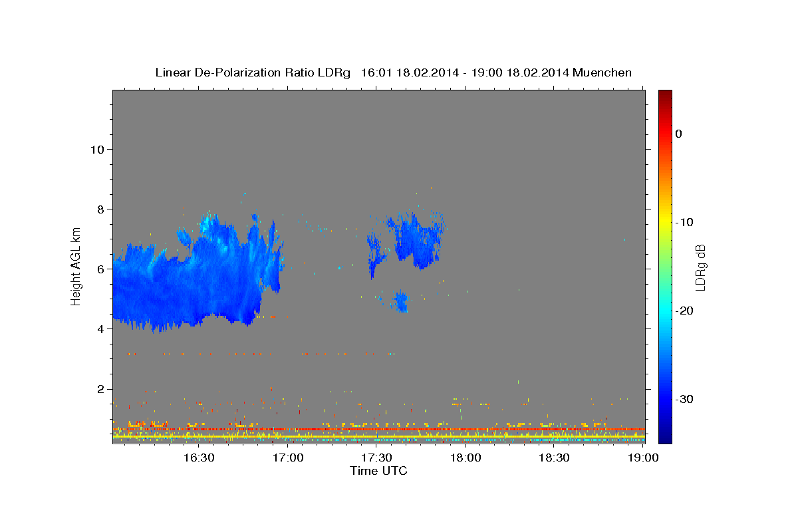The image size is (798, 532).
Task: Click the small blue cloud patch at 5 km near 17:38
Action: coord(400,302)
